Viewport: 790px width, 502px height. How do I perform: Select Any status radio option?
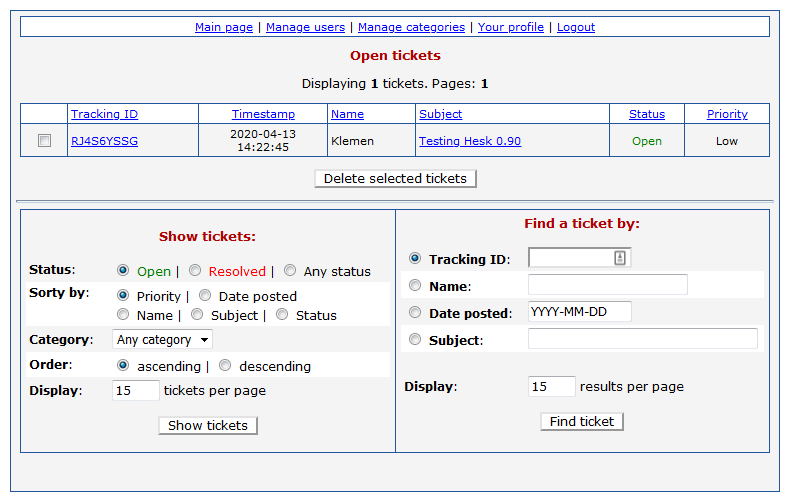click(x=290, y=270)
